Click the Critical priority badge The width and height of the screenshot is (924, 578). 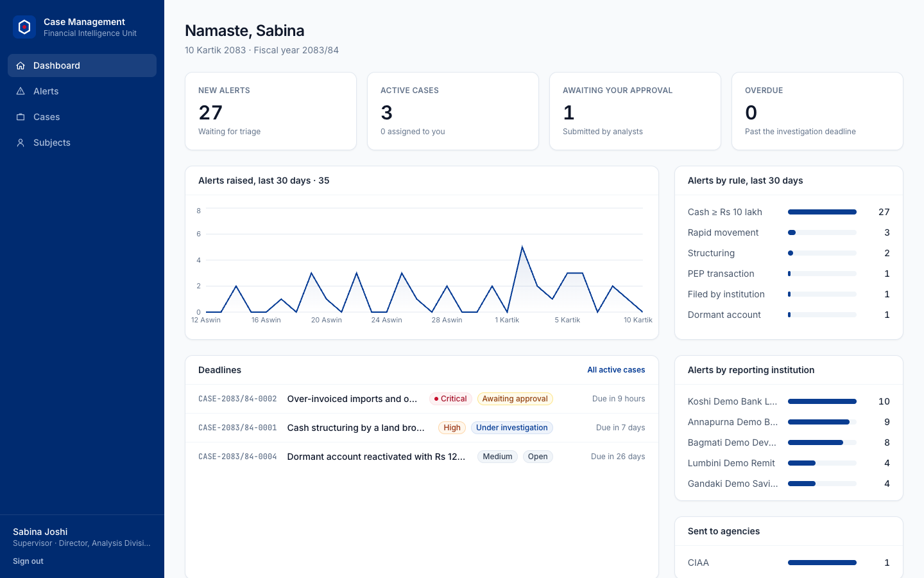tap(450, 399)
